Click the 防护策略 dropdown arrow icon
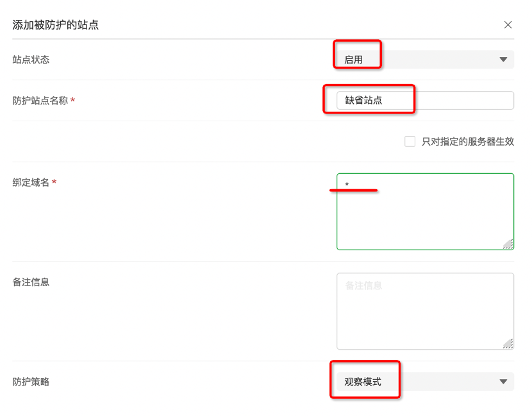Image resolution: width=532 pixels, height=417 pixels. tap(503, 382)
